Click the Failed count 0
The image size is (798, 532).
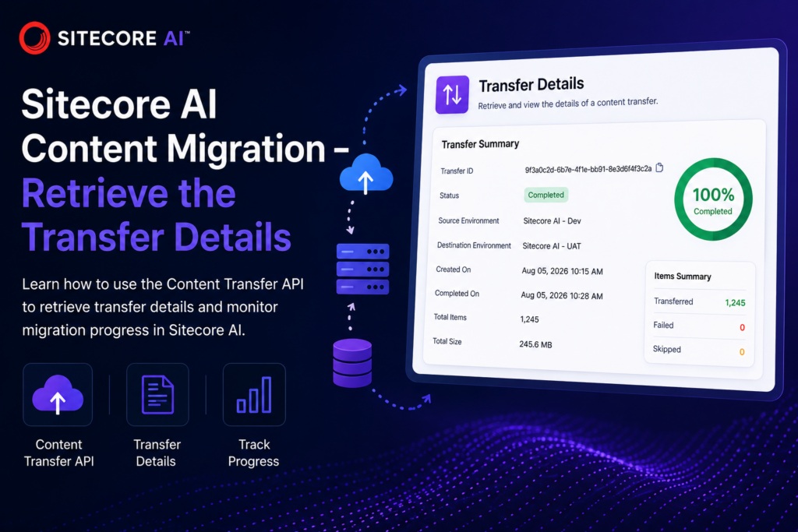[x=742, y=328]
